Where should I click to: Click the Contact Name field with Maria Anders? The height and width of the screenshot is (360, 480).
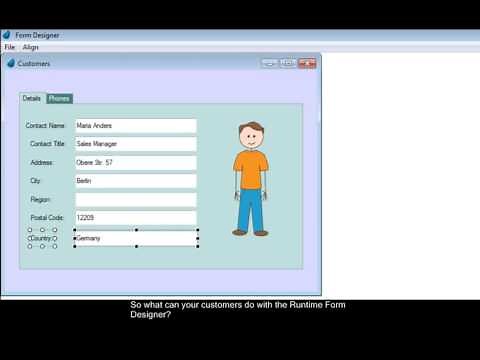(136, 126)
